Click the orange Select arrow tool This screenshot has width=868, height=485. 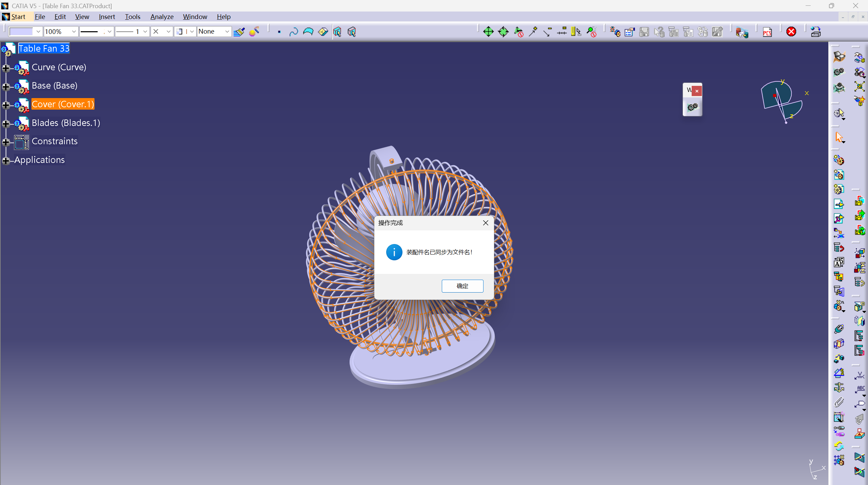[x=839, y=137]
